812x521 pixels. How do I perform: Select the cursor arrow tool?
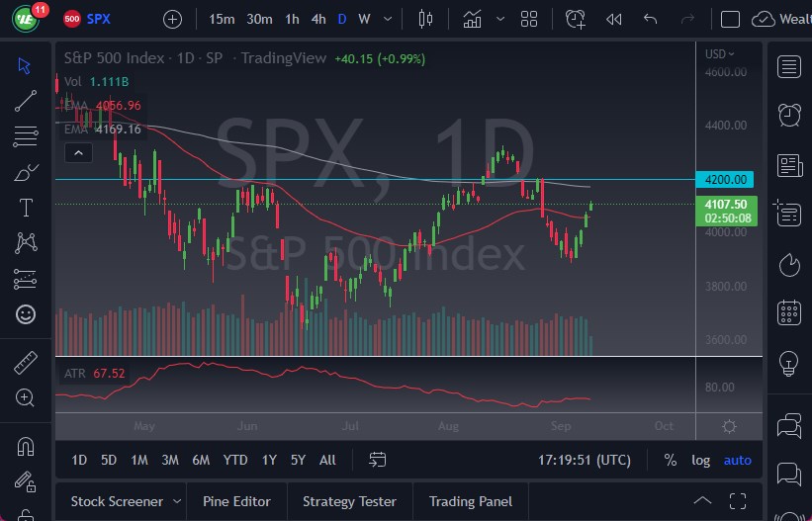tap(25, 66)
